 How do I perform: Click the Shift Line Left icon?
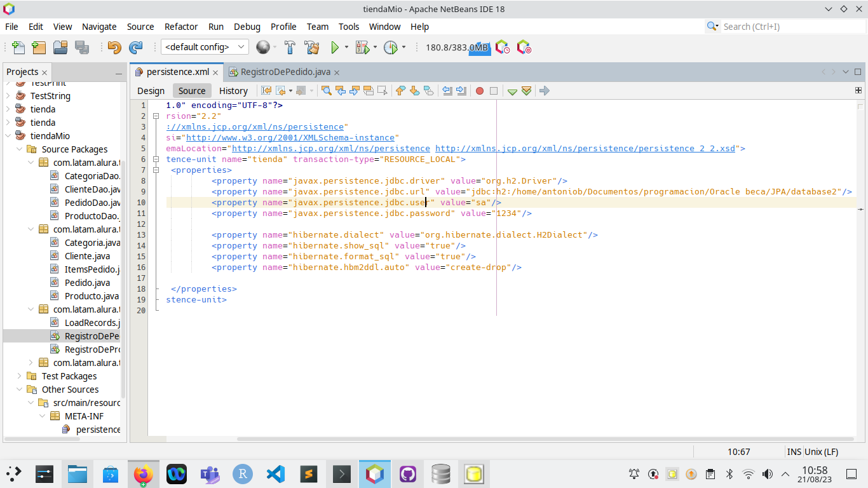[447, 91]
